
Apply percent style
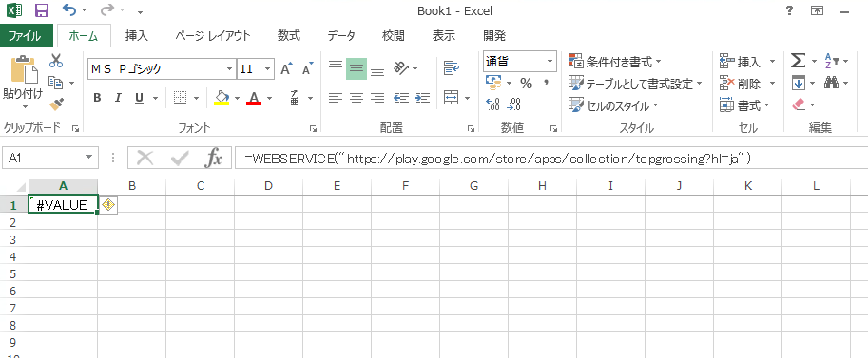(x=526, y=84)
